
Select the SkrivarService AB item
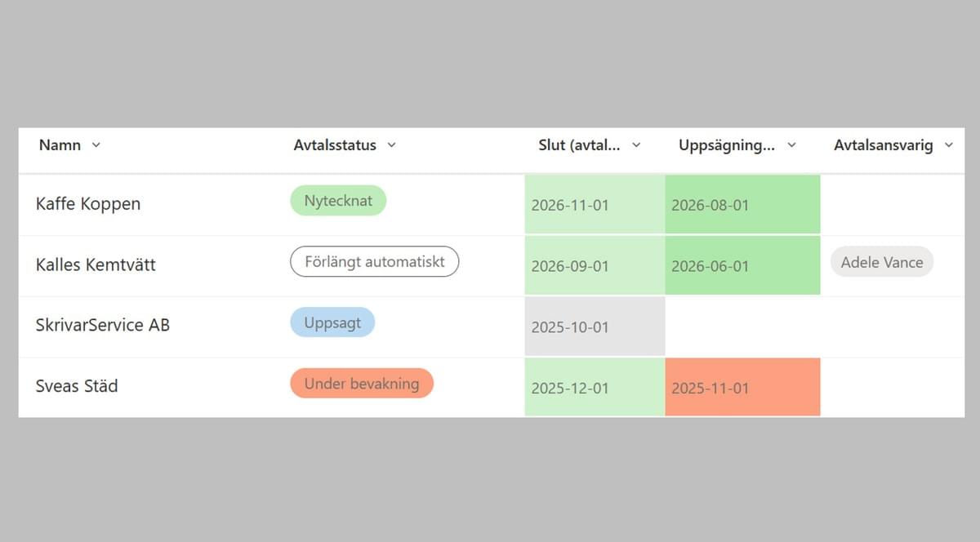pyautogui.click(x=103, y=325)
